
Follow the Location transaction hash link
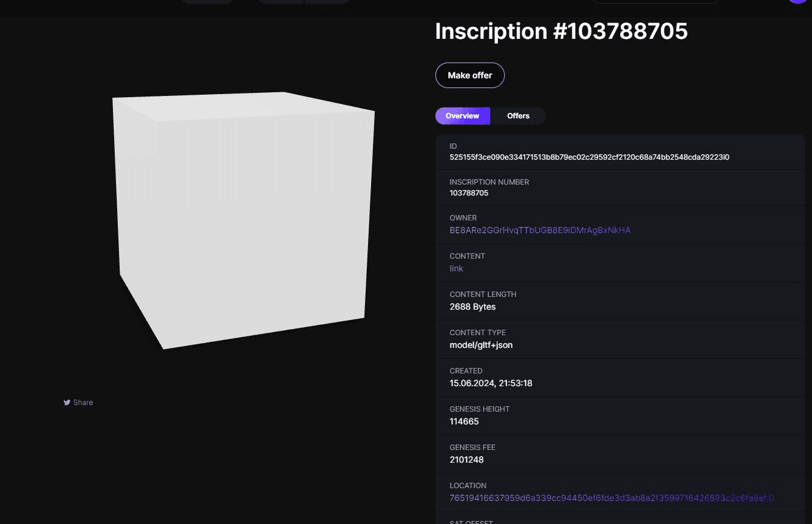pyautogui.click(x=612, y=498)
